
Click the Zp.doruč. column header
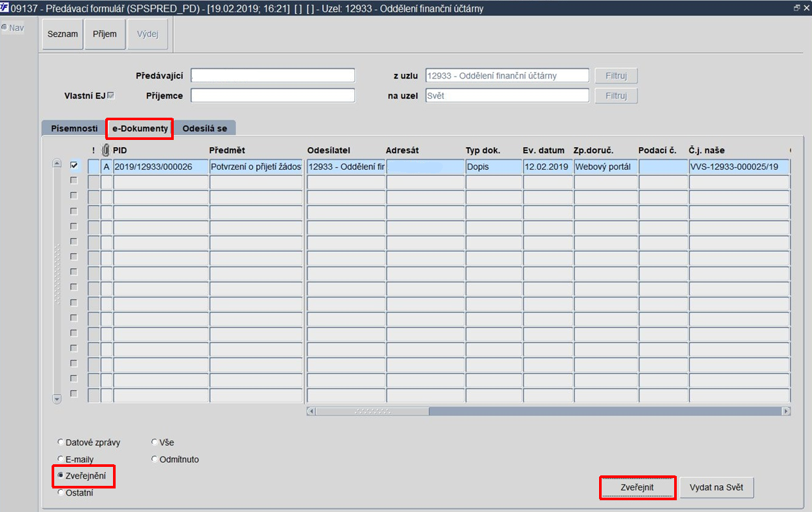(x=593, y=151)
